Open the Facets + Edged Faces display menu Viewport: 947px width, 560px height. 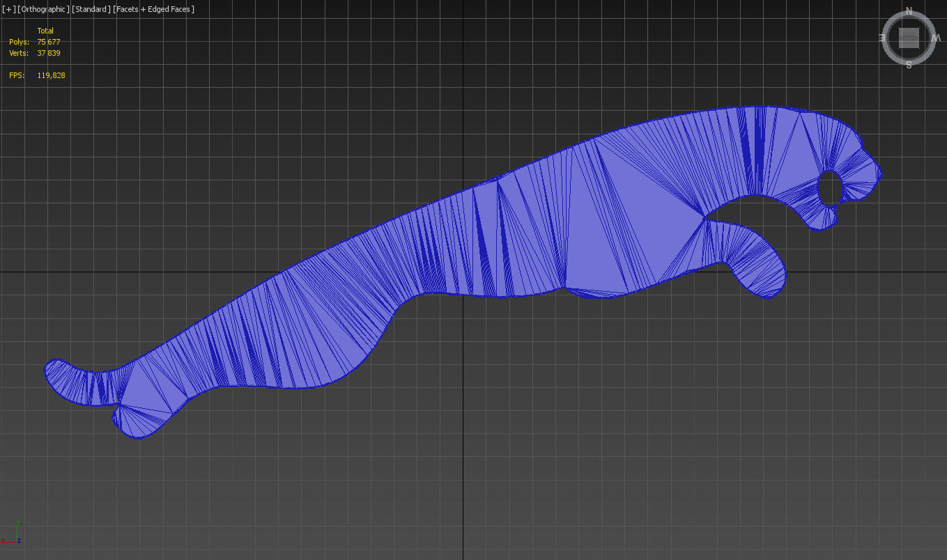(153, 9)
